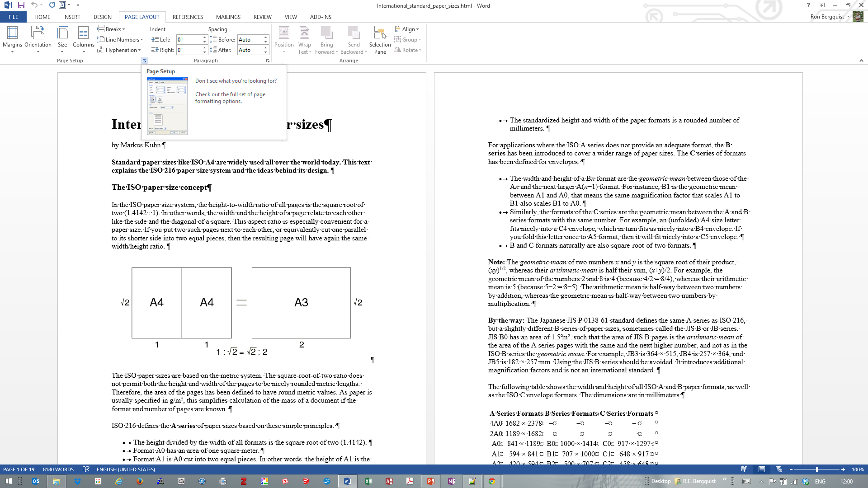Image resolution: width=868 pixels, height=488 pixels.
Task: Toggle the Print Layout view button
Action: [x=762, y=469]
